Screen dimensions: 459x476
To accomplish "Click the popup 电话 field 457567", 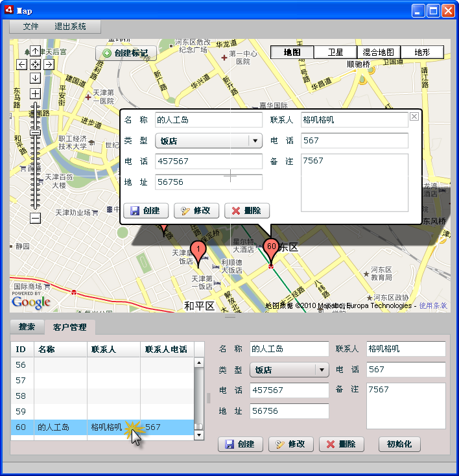I will [x=209, y=161].
